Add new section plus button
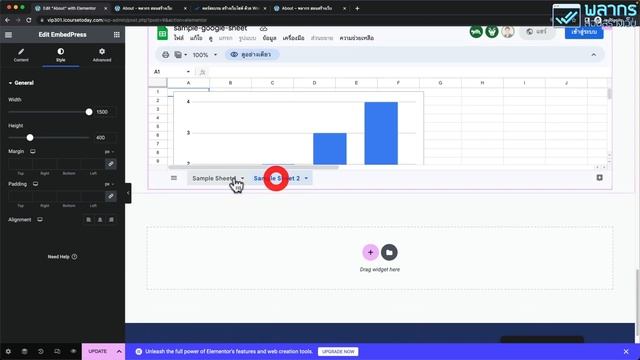The image size is (640, 360). coord(370,252)
